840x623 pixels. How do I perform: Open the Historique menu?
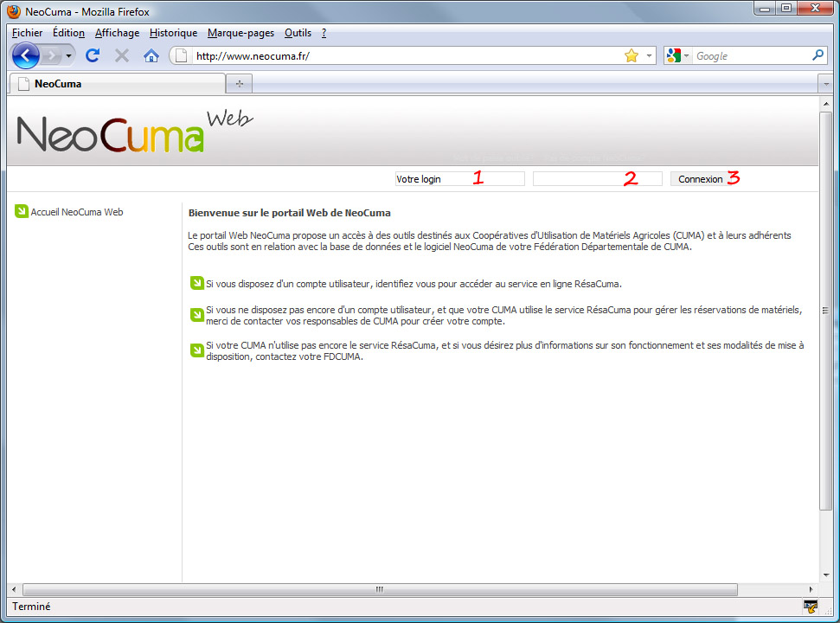[x=174, y=33]
